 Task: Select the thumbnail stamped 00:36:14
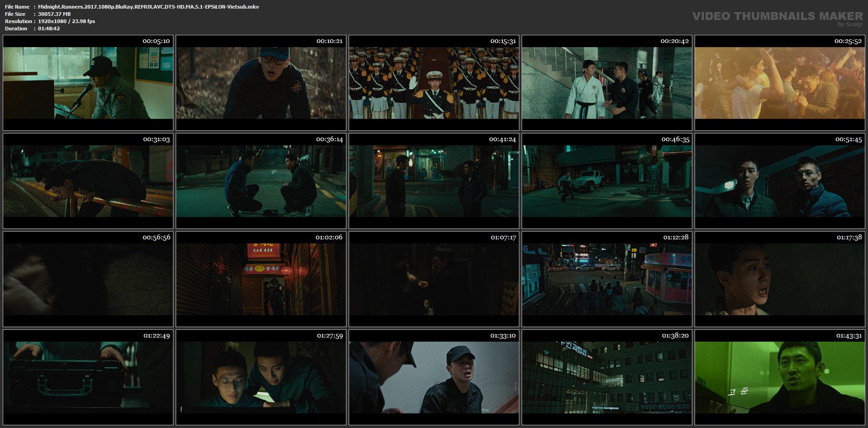pos(261,181)
